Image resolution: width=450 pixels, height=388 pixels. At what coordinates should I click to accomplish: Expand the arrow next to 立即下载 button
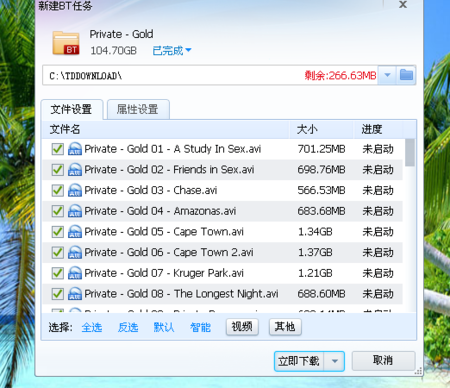[335, 361]
